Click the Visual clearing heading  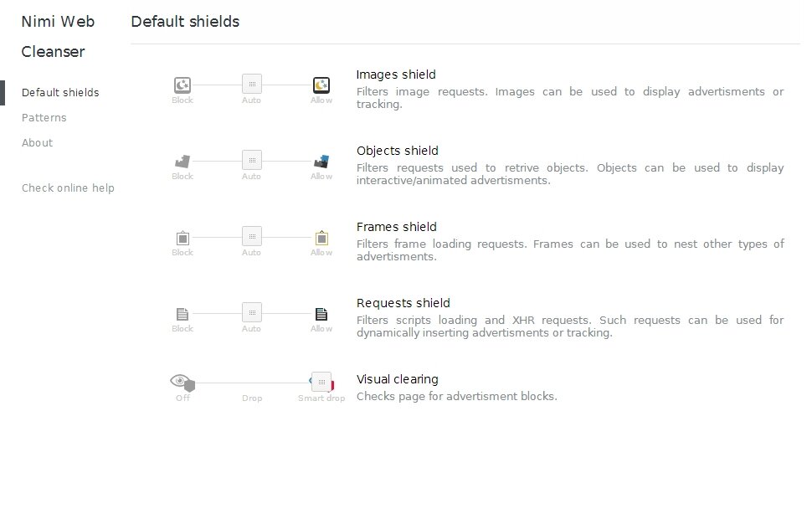tap(397, 379)
